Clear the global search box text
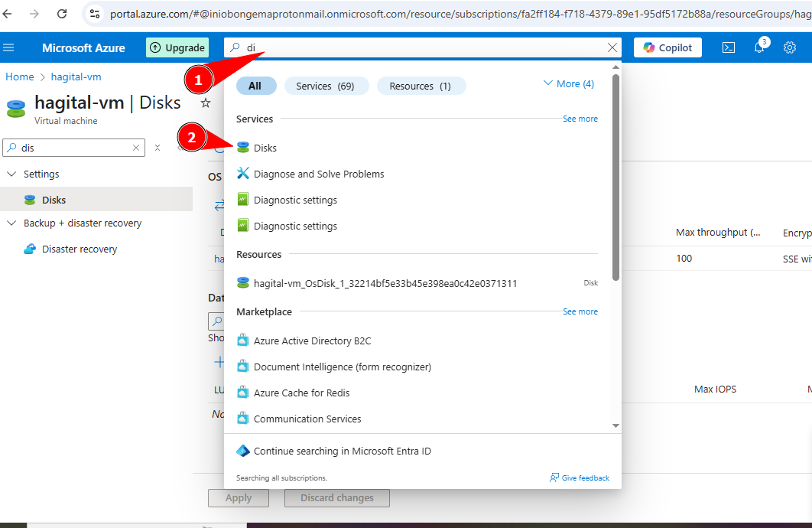Screen dimensions: 812x528 pyautogui.click(x=612, y=47)
